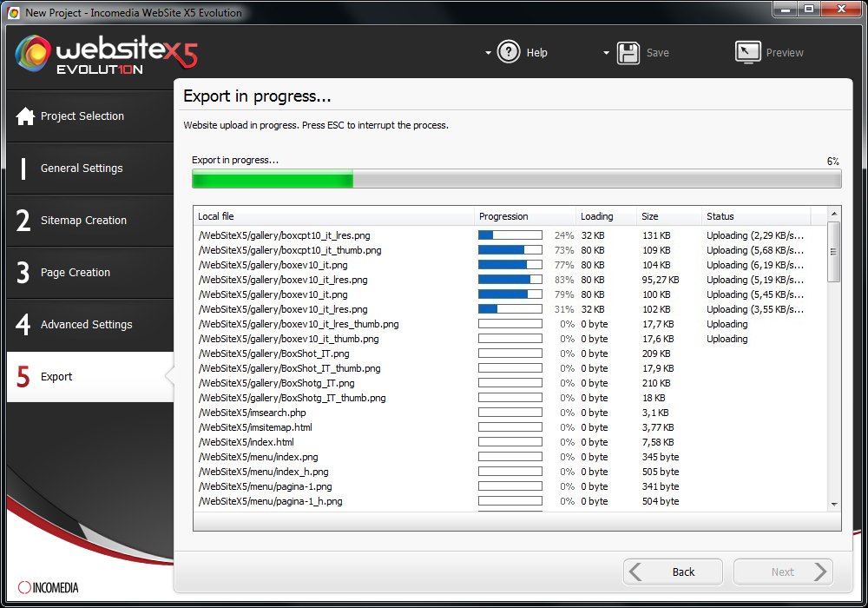Open Help using the question mark icon

pyautogui.click(x=509, y=52)
